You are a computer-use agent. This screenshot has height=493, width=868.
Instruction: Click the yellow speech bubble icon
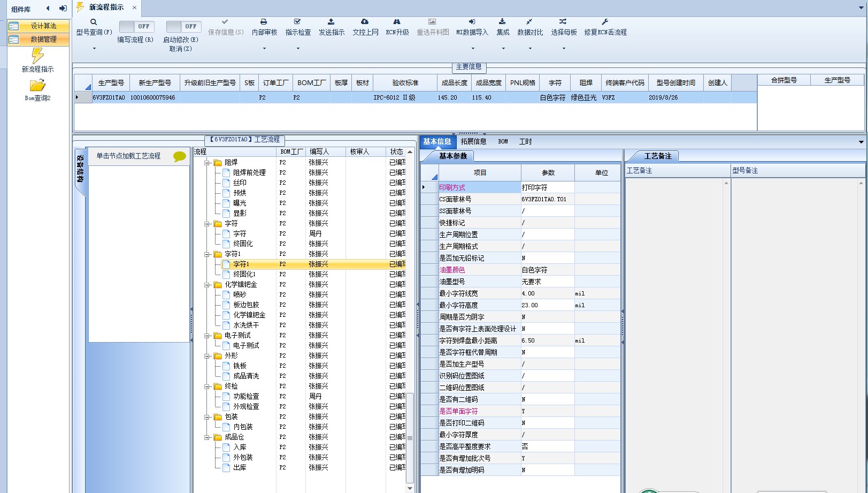point(180,156)
